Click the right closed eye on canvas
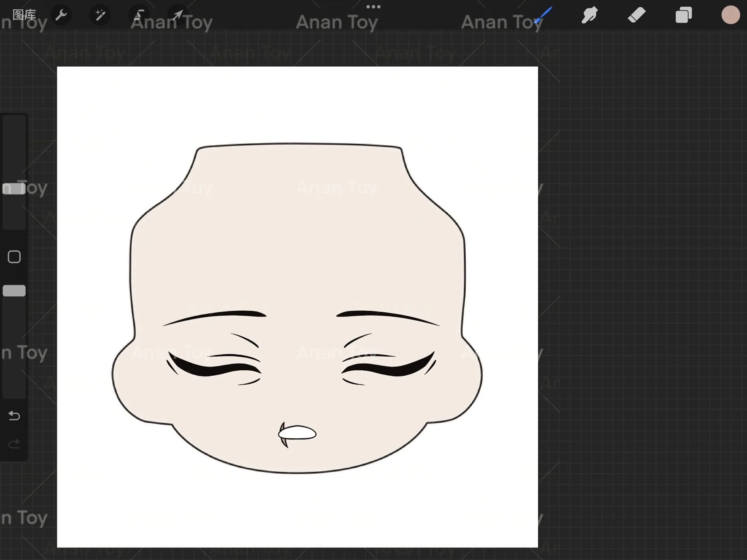 click(x=388, y=364)
